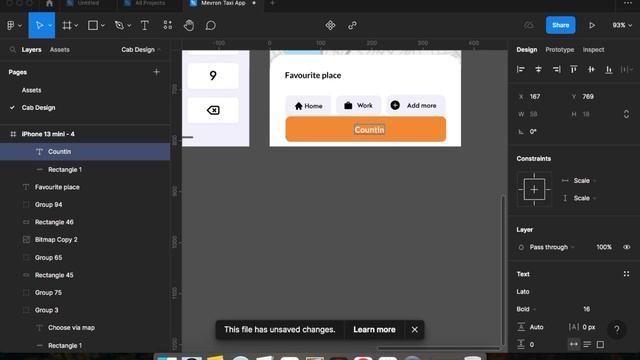
Task: Open Bold font weight dropdown
Action: 526,309
